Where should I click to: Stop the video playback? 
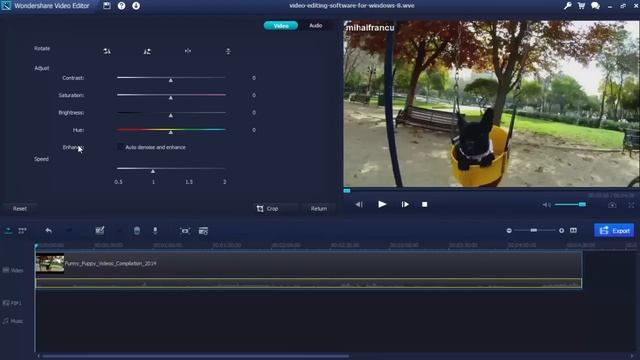click(x=424, y=204)
